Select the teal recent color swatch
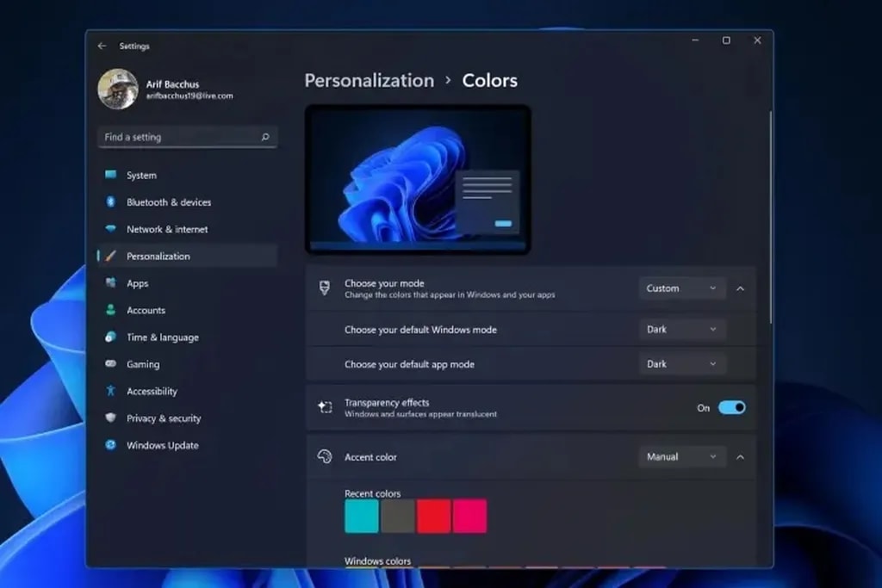 [x=362, y=517]
